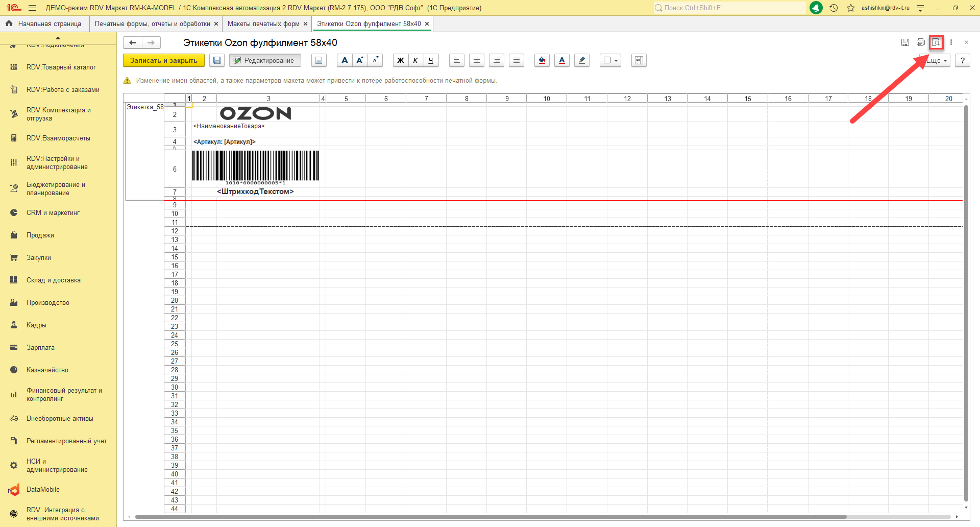Go forward with the right arrow

click(x=151, y=43)
